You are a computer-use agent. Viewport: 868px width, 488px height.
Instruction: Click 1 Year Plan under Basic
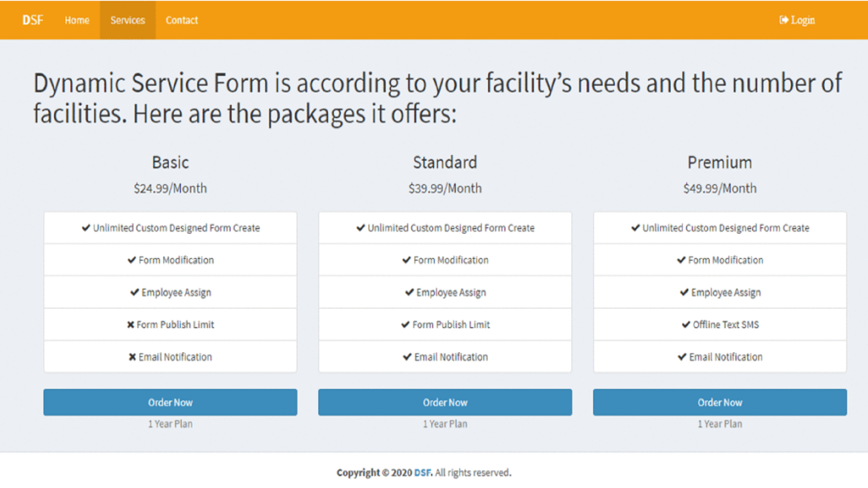click(170, 424)
